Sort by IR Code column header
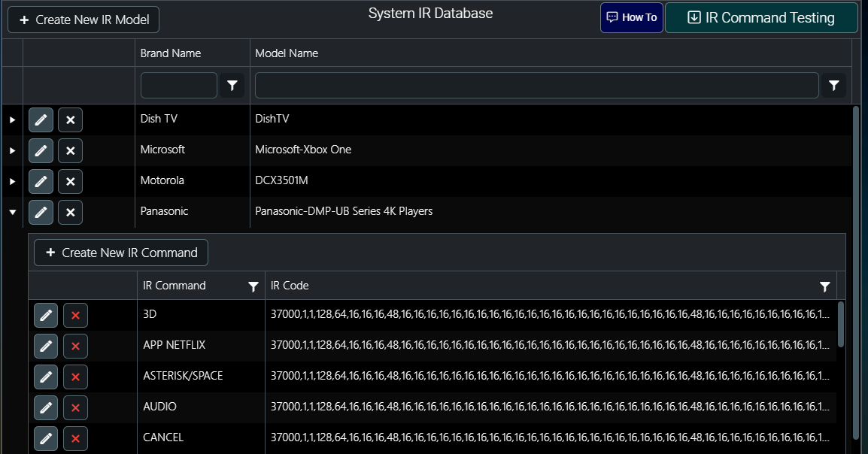The width and height of the screenshot is (868, 454). [290, 286]
